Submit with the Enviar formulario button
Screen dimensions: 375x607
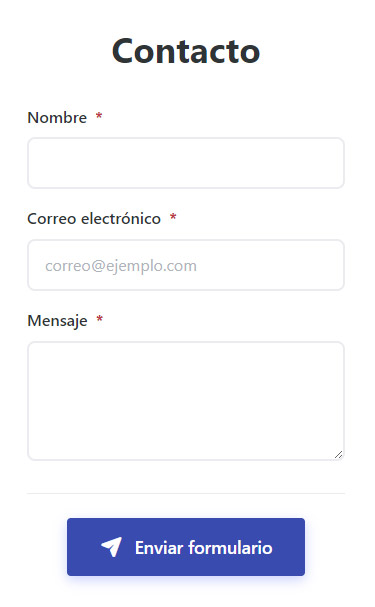point(186,547)
